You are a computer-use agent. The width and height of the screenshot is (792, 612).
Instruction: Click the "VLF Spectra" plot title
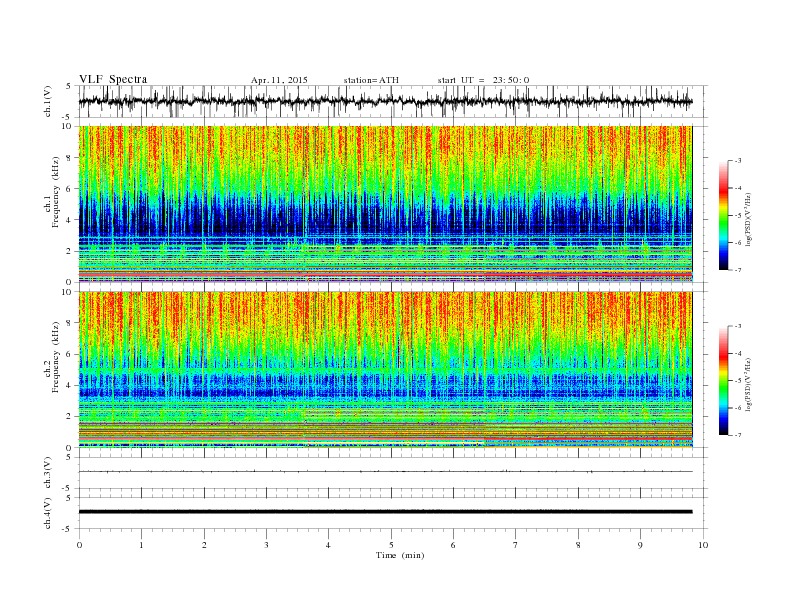(x=113, y=79)
